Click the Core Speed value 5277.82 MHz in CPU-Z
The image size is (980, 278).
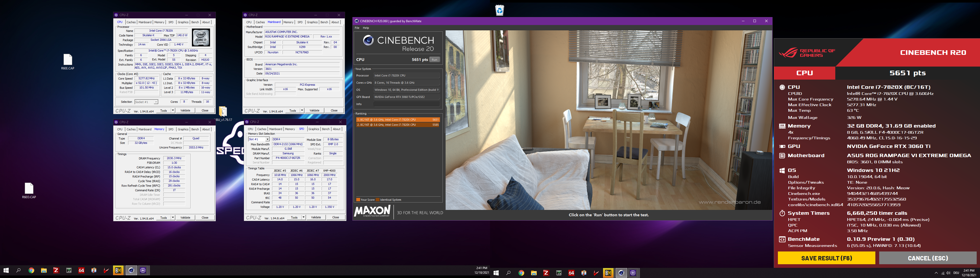click(146, 79)
